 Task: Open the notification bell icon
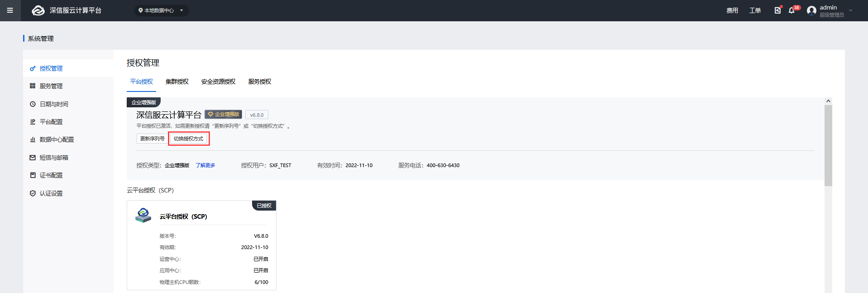click(792, 10)
